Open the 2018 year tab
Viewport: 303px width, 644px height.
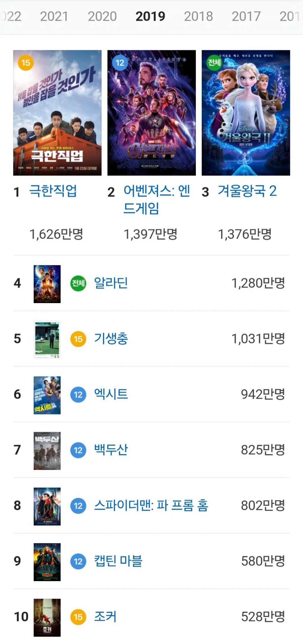pos(198,16)
